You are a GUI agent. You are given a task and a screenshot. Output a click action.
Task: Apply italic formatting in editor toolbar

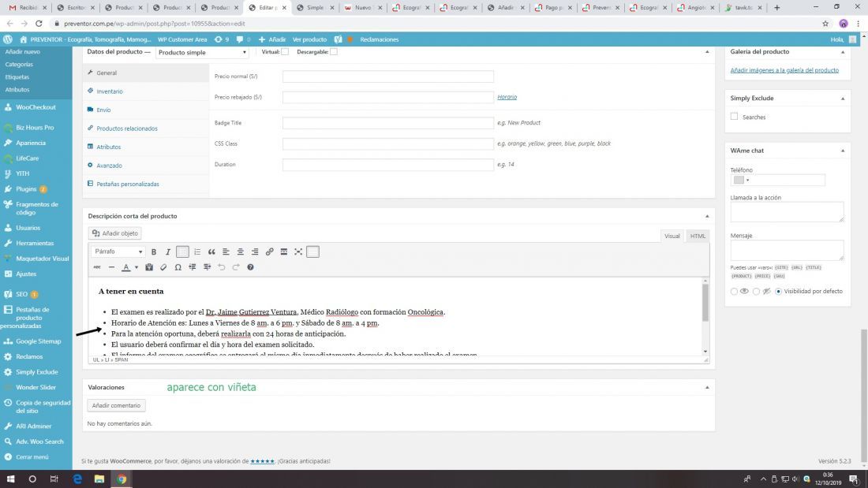click(x=168, y=251)
